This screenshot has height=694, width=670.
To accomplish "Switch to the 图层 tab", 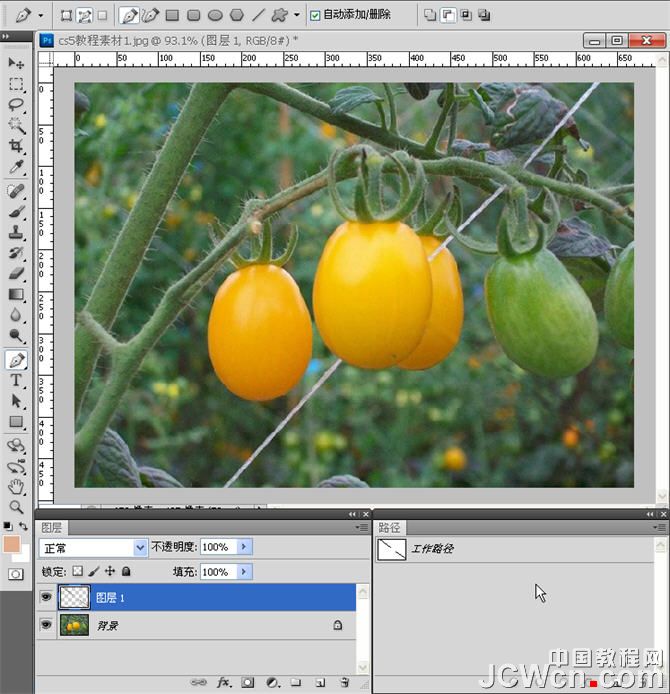I will click(x=51, y=528).
